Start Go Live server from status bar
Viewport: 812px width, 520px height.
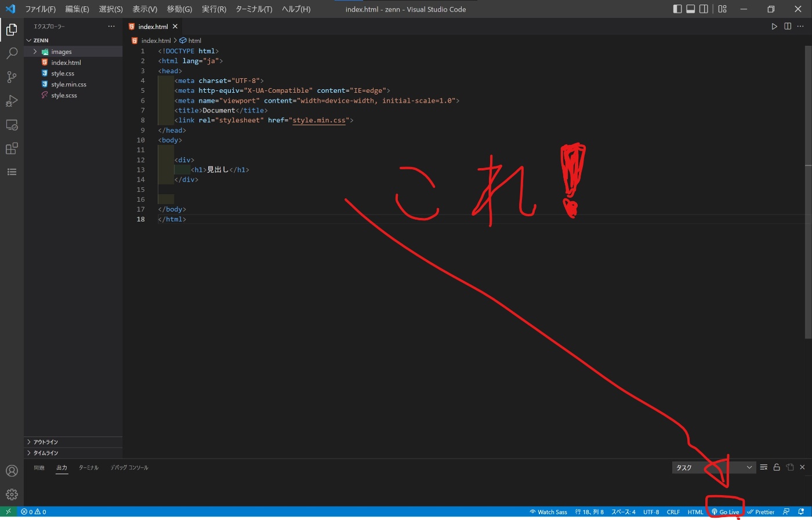(726, 512)
